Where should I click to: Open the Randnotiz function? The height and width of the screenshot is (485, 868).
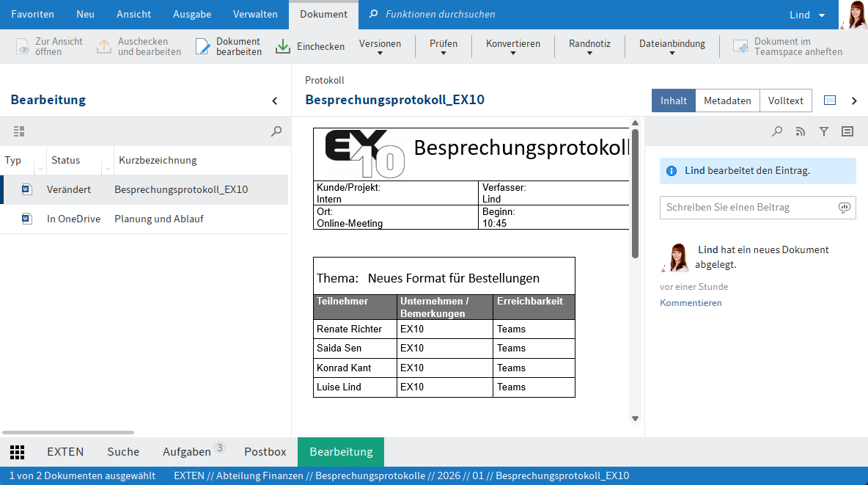(x=589, y=45)
